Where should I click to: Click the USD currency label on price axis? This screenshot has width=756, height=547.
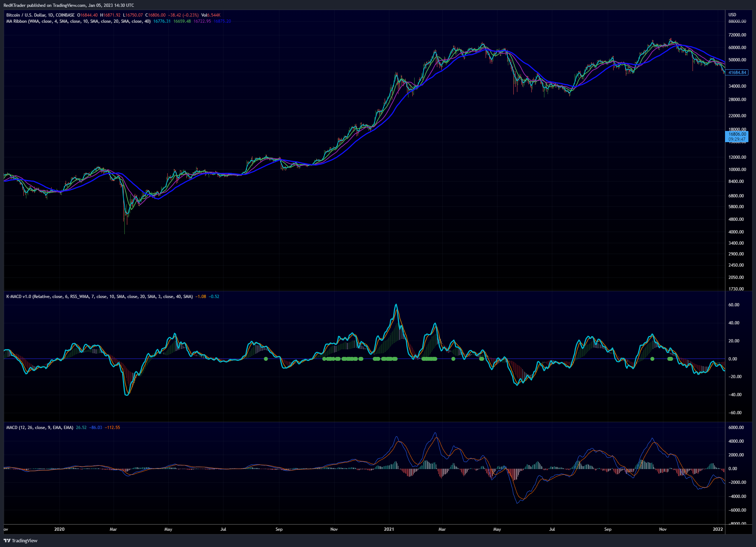(x=732, y=15)
